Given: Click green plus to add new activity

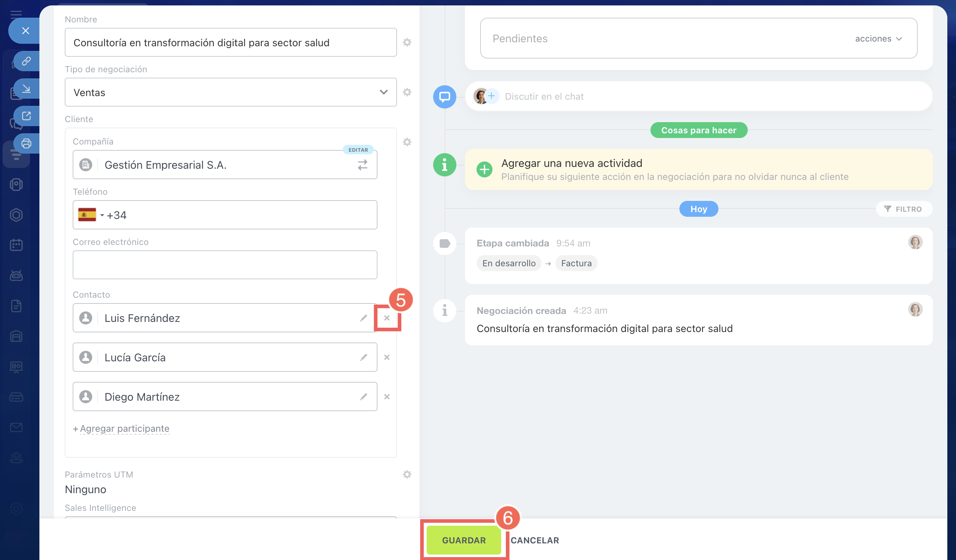Looking at the screenshot, I should [x=484, y=169].
